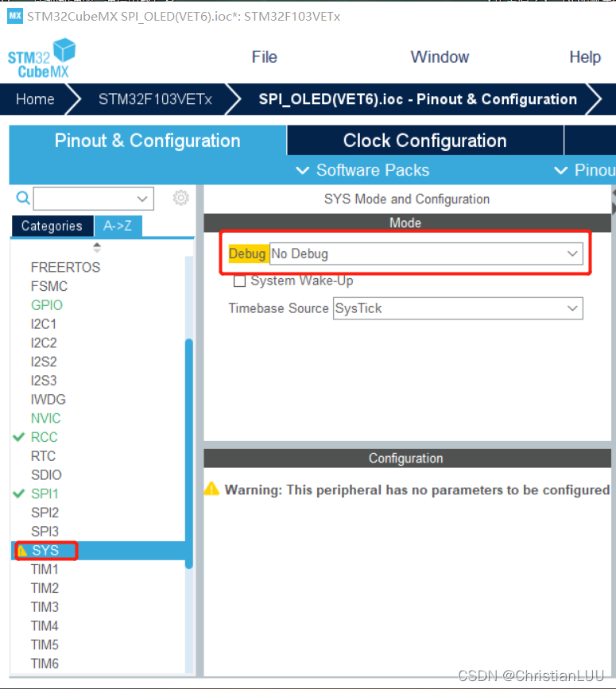Image resolution: width=616 pixels, height=689 pixels.
Task: Open the peripheral search combo box arrow
Action: [142, 199]
